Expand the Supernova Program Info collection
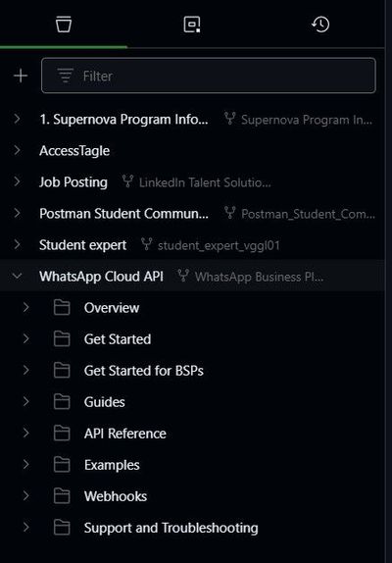Viewport: 392px width, 563px height. [x=17, y=119]
